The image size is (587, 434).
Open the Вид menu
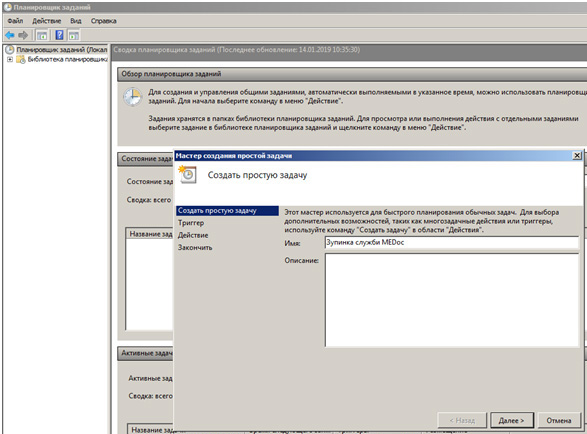click(76, 21)
